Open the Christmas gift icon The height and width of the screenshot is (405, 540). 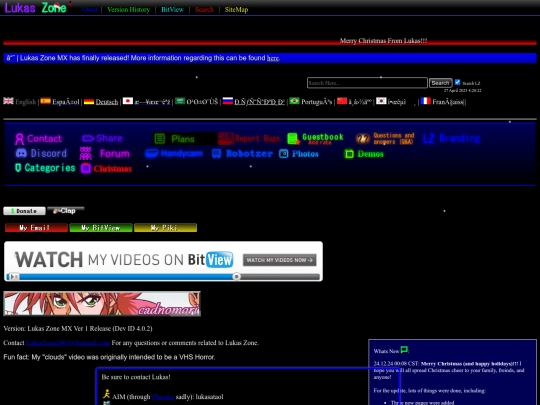click(86, 168)
